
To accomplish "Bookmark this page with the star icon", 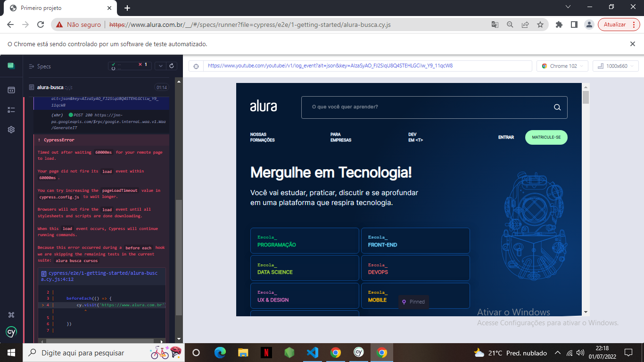I will point(540,25).
